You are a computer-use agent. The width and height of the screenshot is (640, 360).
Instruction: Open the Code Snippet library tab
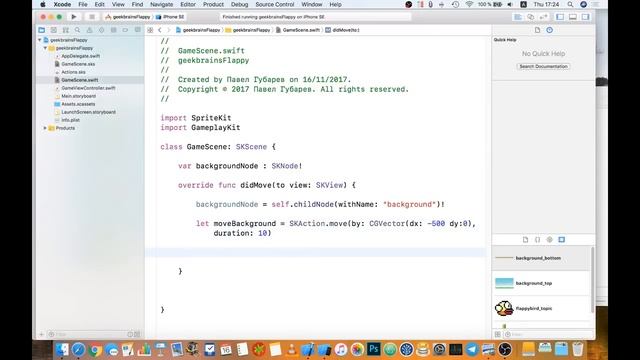(x=537, y=240)
